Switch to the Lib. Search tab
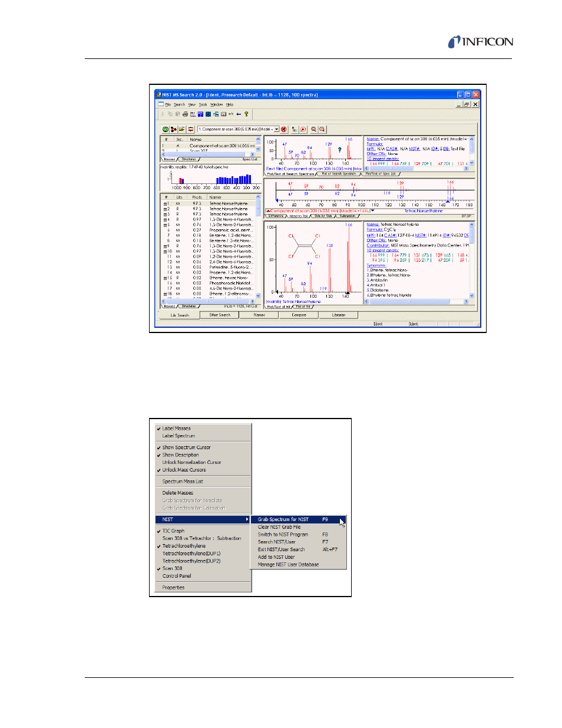Screen dimensions: 562x728 pos(180,315)
